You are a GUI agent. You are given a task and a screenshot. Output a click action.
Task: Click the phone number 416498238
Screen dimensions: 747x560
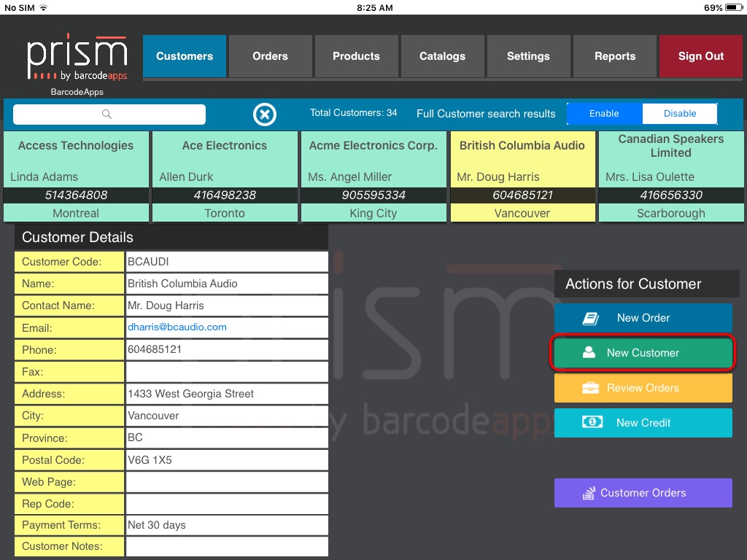(225, 195)
